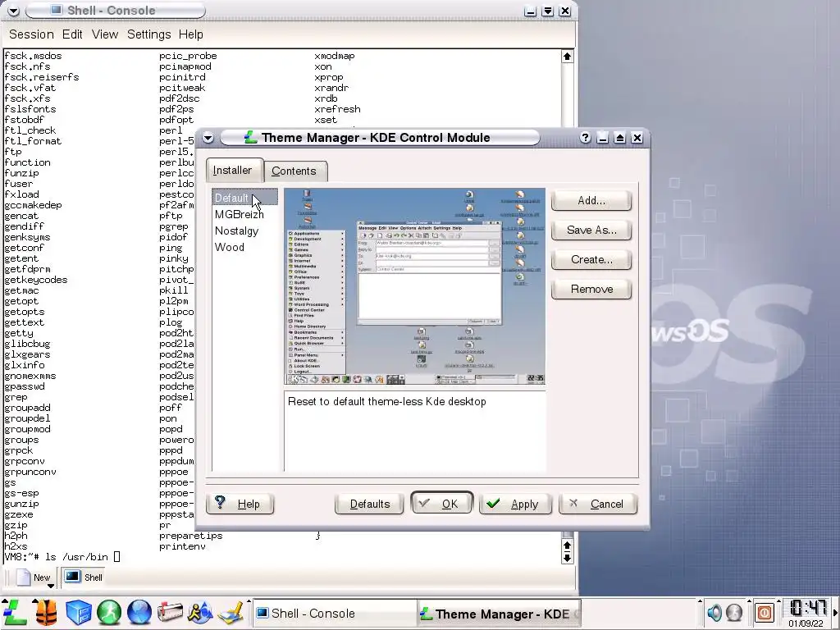Click the Defaults button
Screen dimensions: 840x630
370,504
